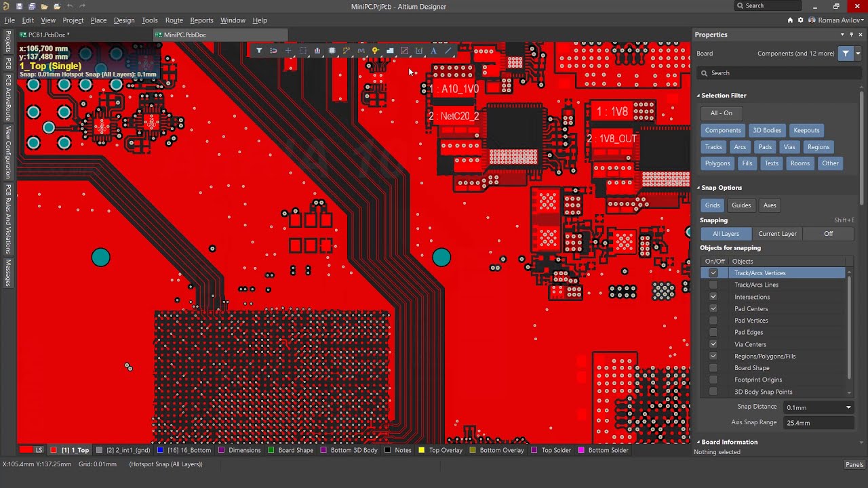Toggle Track/Arcs Vertices snapping checkbox
Viewport: 868px width, 488px height.
click(713, 273)
